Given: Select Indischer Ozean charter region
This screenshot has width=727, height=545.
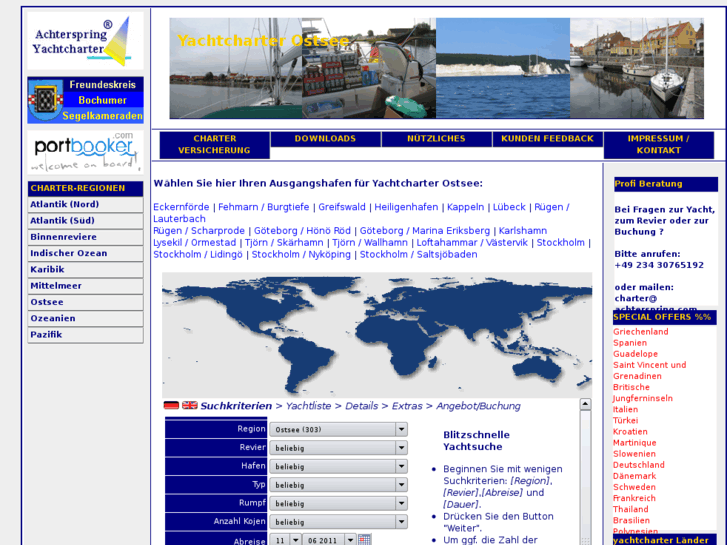Looking at the screenshot, I should click(x=85, y=253).
